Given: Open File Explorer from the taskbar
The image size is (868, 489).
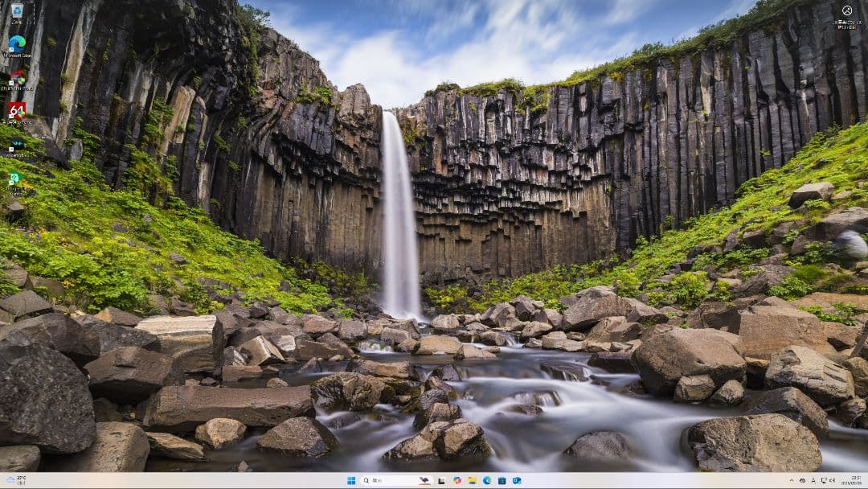Looking at the screenshot, I should tap(472, 480).
